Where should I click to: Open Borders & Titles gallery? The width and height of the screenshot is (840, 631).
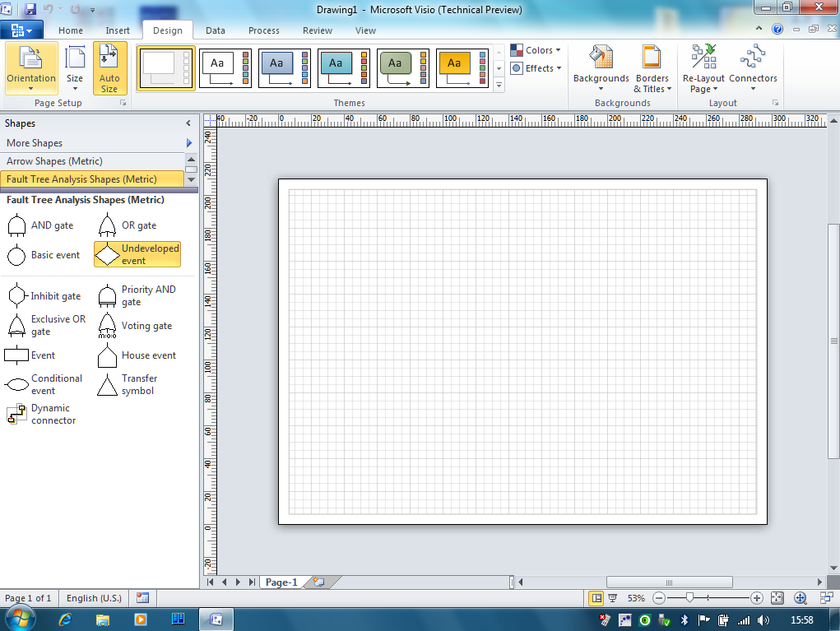pos(652,68)
